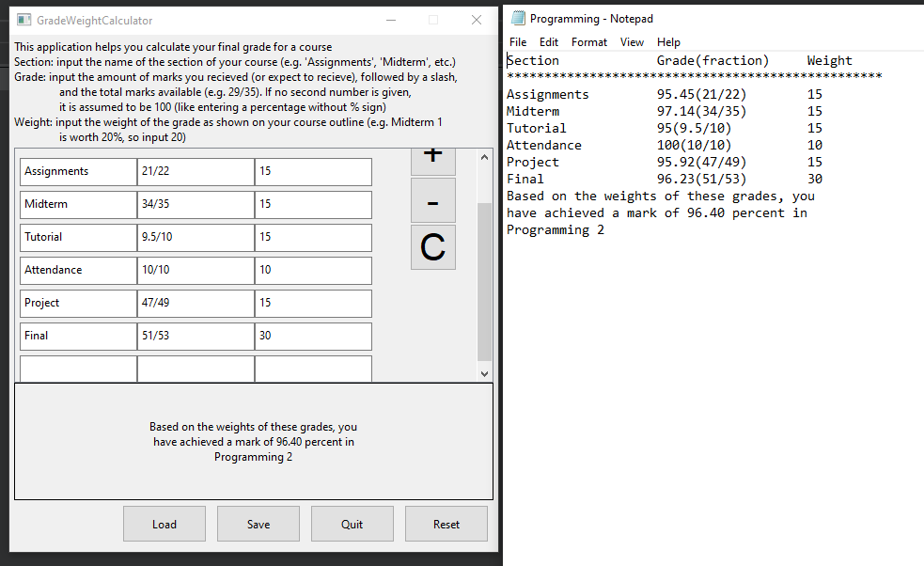Open the Edit menu in Notepad
This screenshot has width=924, height=566.
(x=551, y=41)
